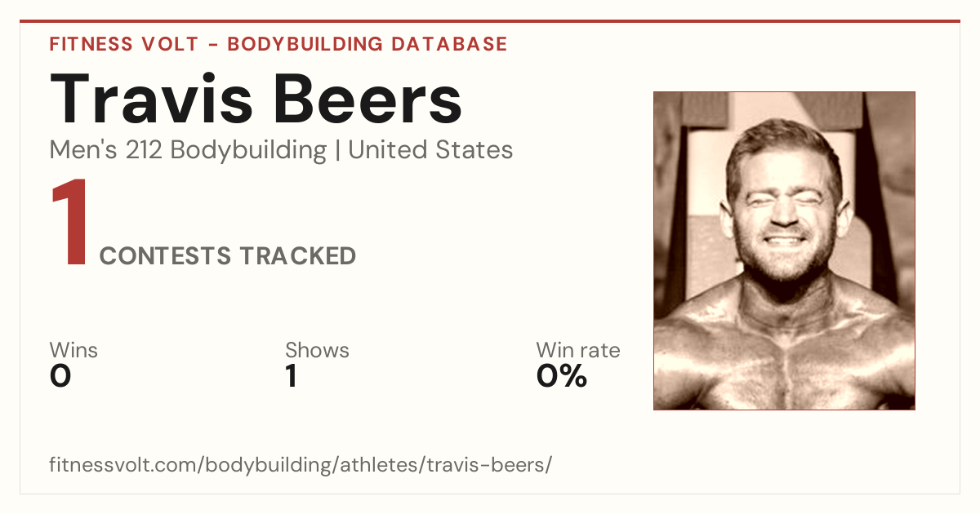
Task: Click the large red number 1
Action: click(69, 224)
